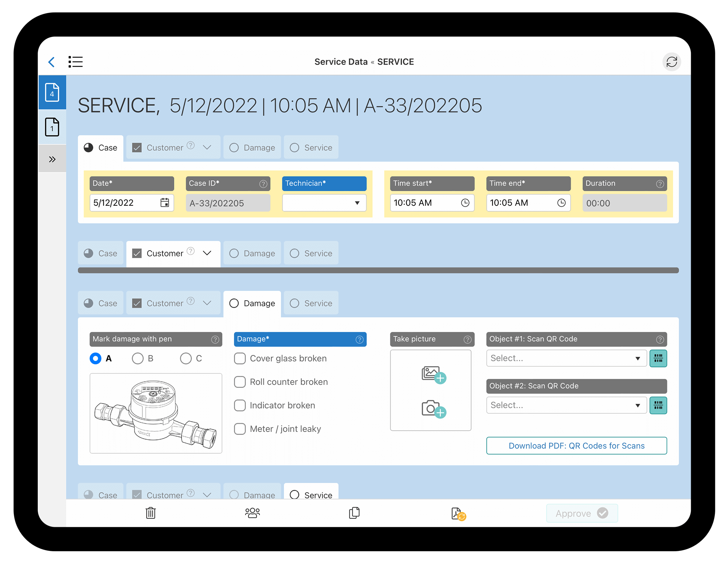Select Service tab in Damage section row
This screenshot has height=564, width=728.
(x=311, y=304)
